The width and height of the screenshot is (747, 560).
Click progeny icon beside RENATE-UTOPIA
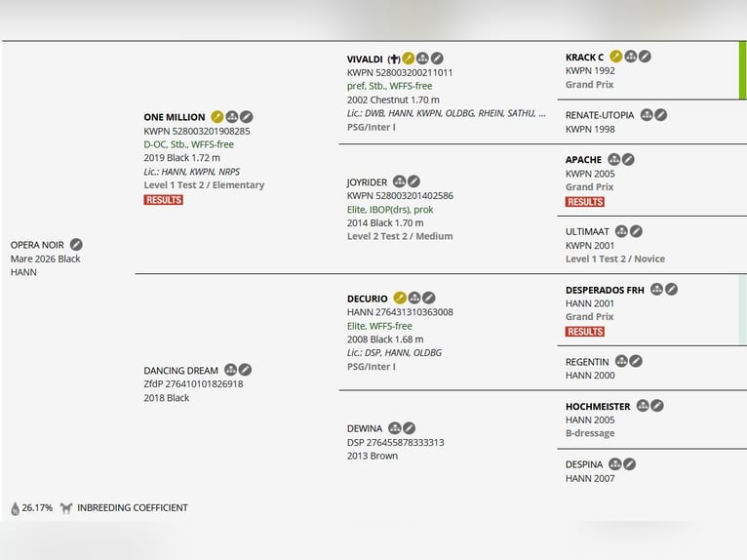pyautogui.click(x=647, y=115)
